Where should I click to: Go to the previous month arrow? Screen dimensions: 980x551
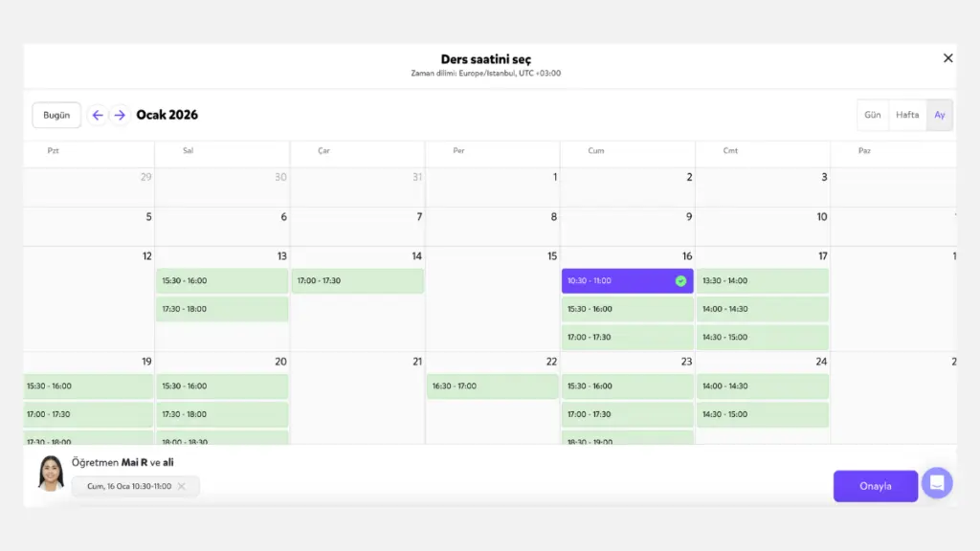[x=97, y=115]
